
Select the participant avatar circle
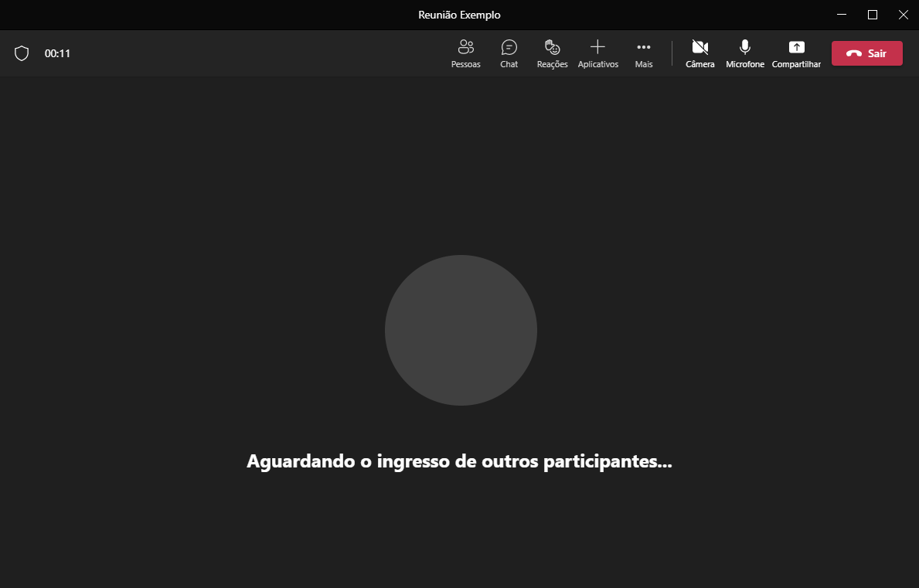[x=461, y=330]
